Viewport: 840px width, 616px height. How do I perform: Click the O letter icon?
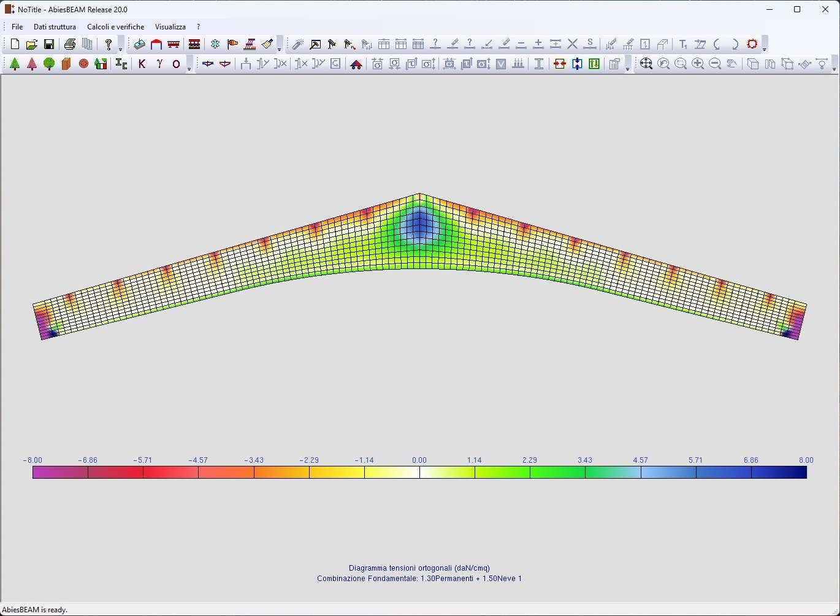click(x=177, y=64)
